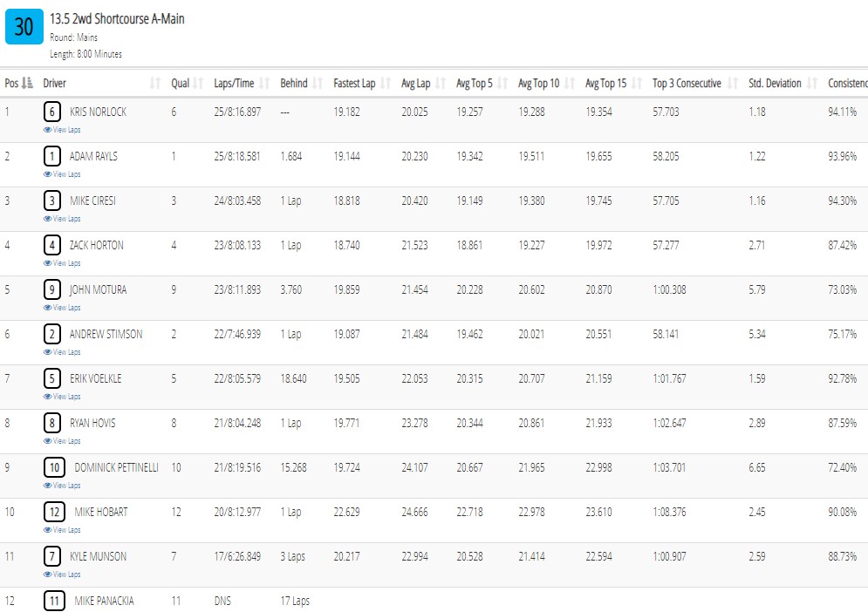Click the Behind column header

tap(294, 84)
